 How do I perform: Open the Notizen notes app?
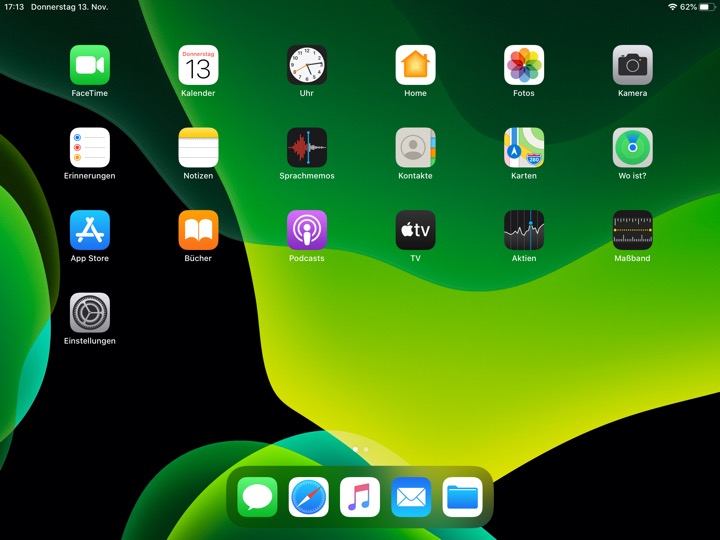[x=198, y=147]
